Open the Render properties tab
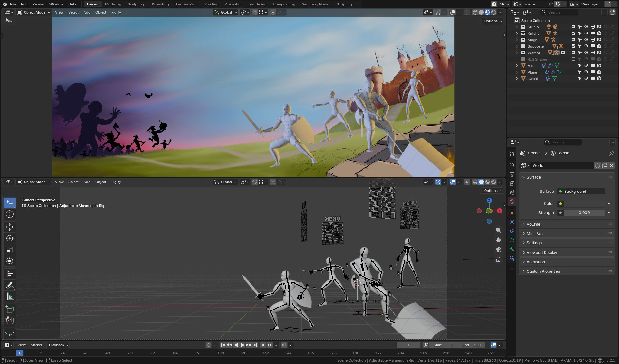Image resolution: width=619 pixels, height=364 pixels. coord(512,165)
